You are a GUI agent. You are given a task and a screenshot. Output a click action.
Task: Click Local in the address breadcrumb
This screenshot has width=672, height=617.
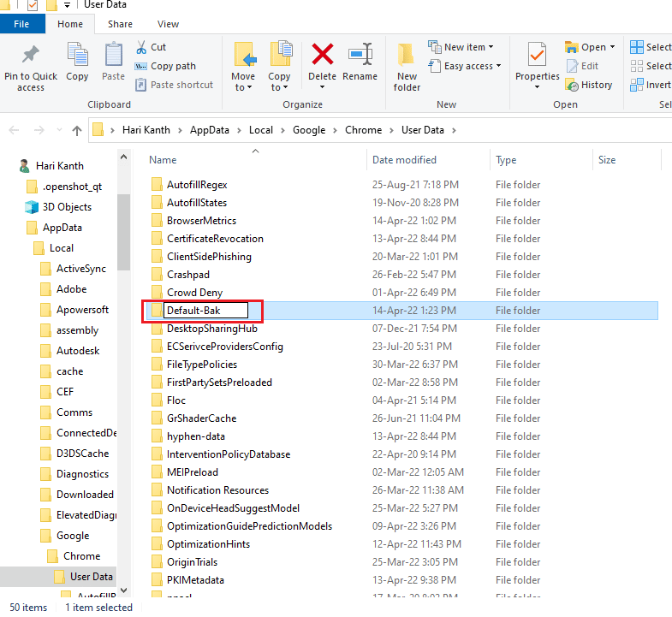(x=260, y=130)
